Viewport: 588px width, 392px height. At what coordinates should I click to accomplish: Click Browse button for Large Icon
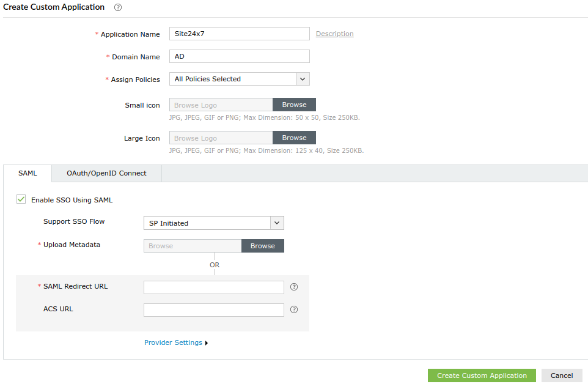(x=294, y=138)
